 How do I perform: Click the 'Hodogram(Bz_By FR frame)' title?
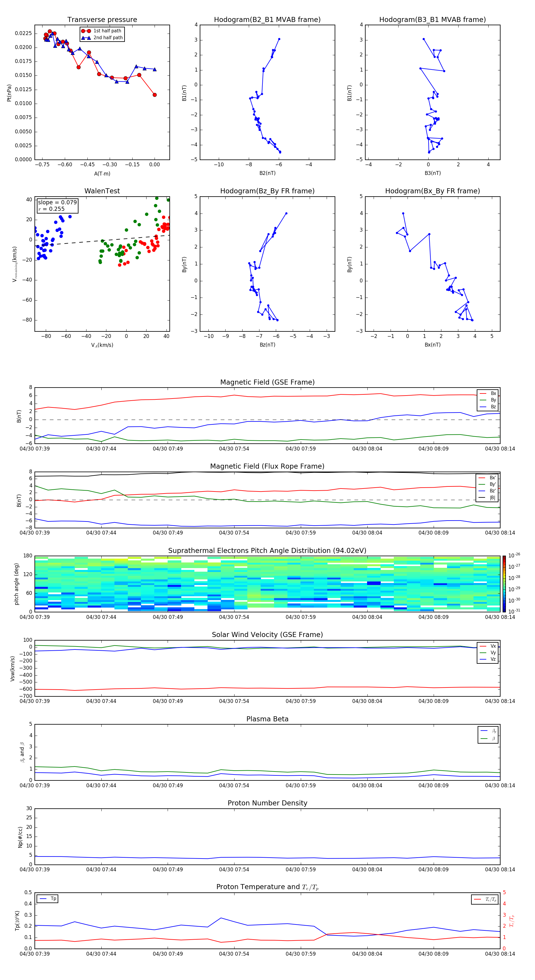click(267, 191)
